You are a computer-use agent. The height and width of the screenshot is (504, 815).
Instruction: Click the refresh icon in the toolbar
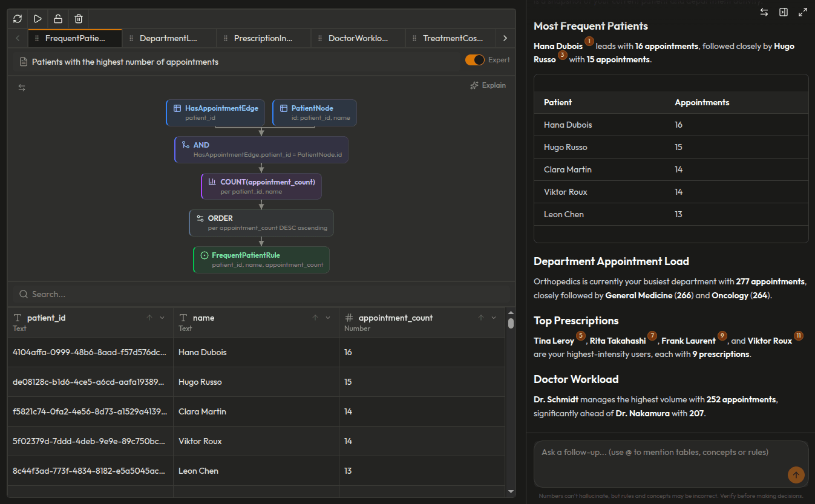(x=18, y=19)
